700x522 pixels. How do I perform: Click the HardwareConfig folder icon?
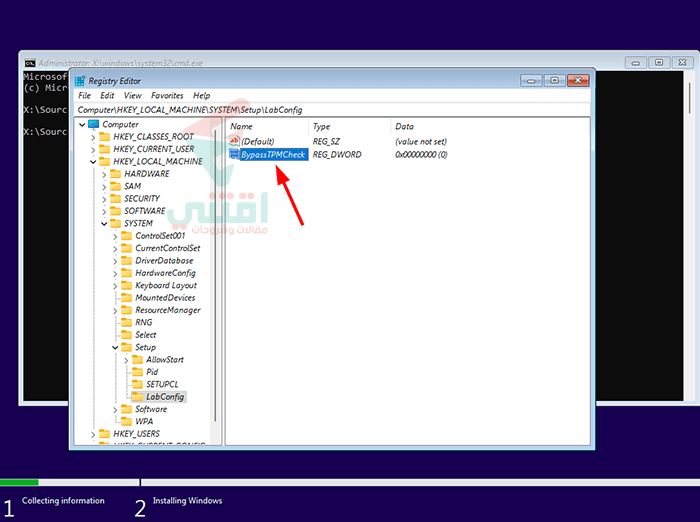click(127, 273)
